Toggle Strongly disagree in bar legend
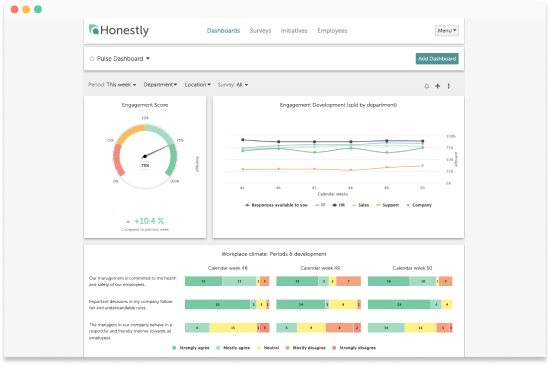Viewport: 550px width, 365px height. click(354, 348)
